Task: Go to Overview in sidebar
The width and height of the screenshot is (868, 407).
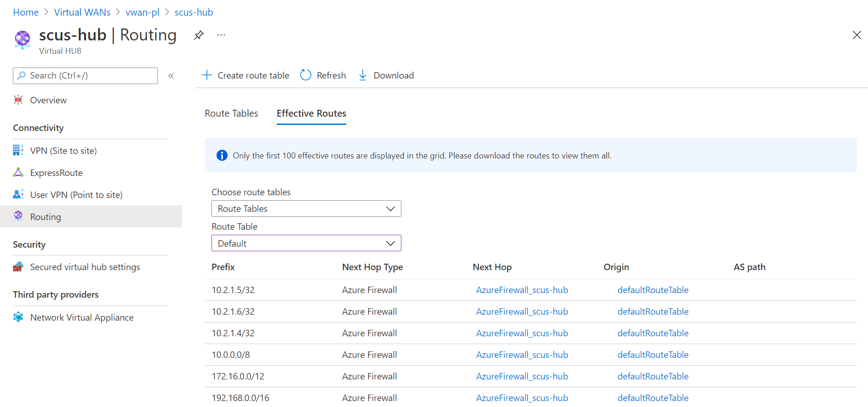Action: pos(48,100)
